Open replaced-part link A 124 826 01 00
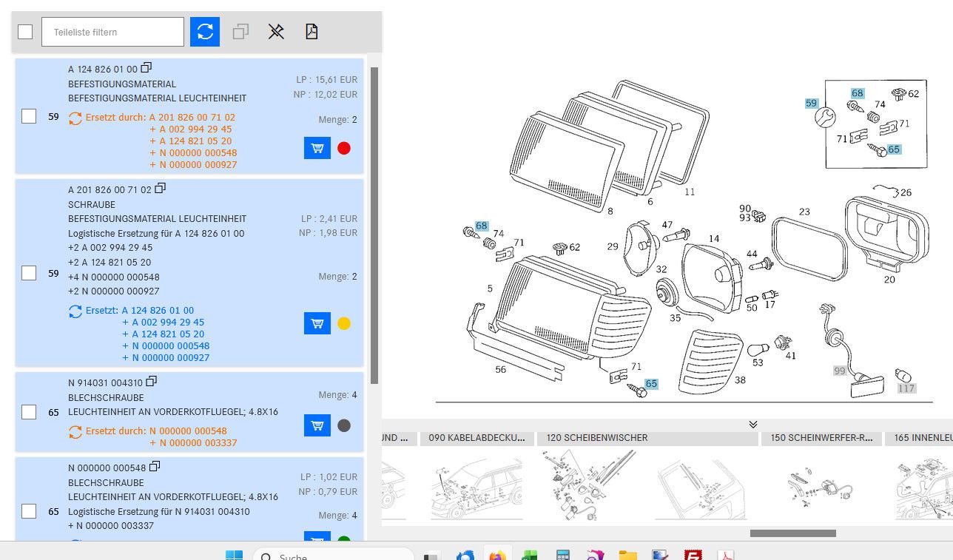The width and height of the screenshot is (953, 560). 158,310
